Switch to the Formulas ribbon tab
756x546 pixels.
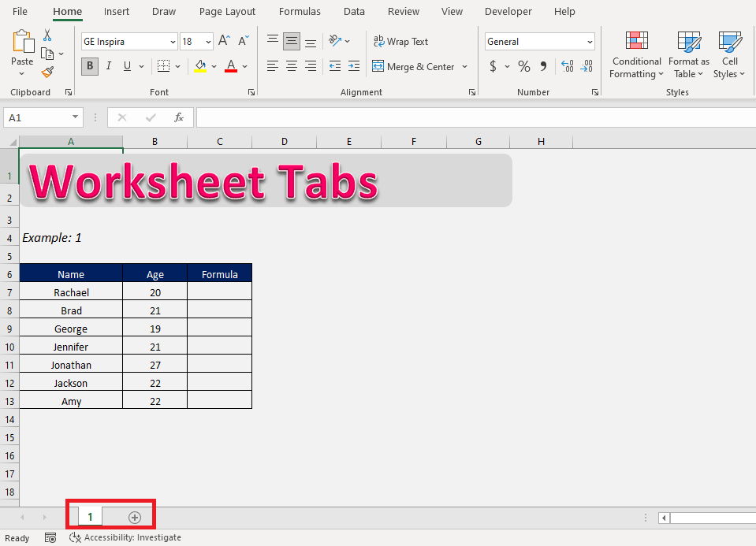(300, 11)
